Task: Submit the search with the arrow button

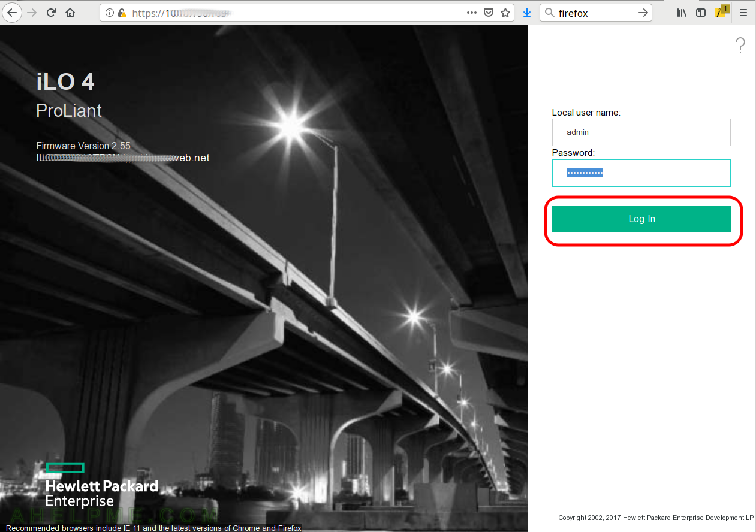Action: pyautogui.click(x=643, y=13)
